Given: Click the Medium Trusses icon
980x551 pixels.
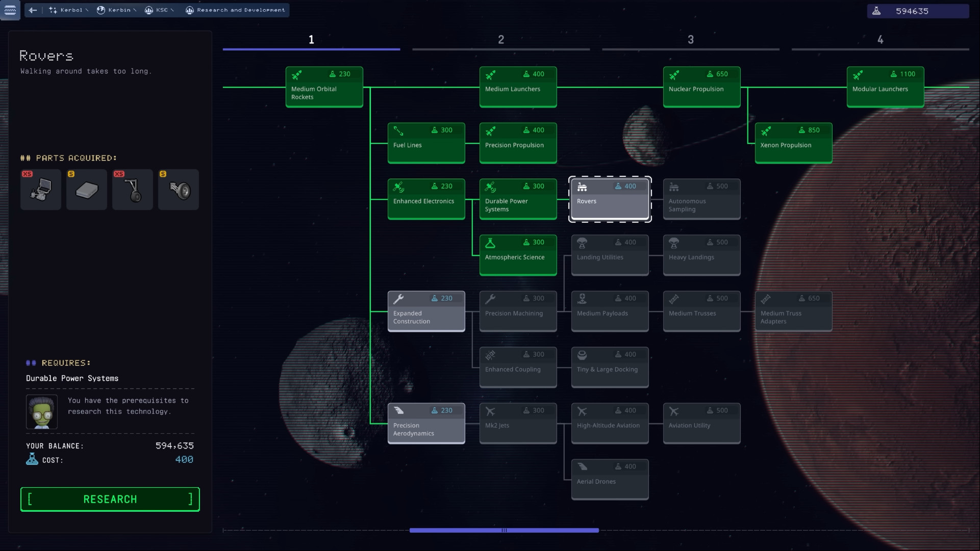Looking at the screenshot, I should pyautogui.click(x=674, y=299).
